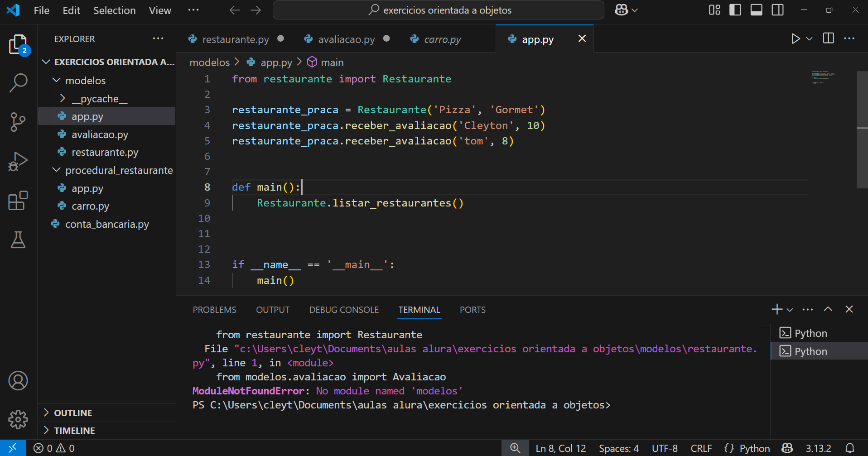Open Copilot chat icon in title bar

[x=621, y=10]
